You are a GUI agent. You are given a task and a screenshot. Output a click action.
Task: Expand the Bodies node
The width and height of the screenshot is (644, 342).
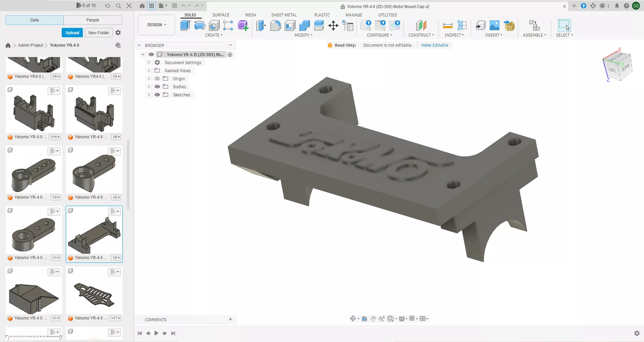click(149, 87)
